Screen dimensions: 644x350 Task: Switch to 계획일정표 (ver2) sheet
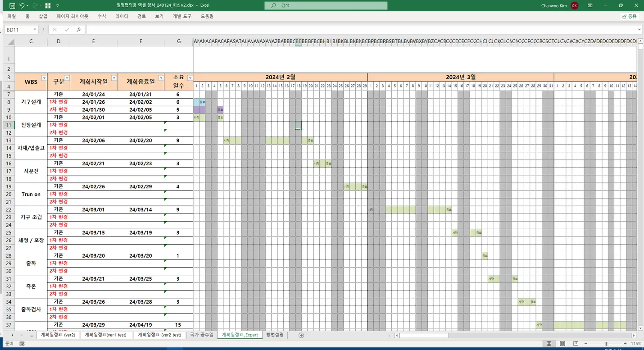[58, 335]
